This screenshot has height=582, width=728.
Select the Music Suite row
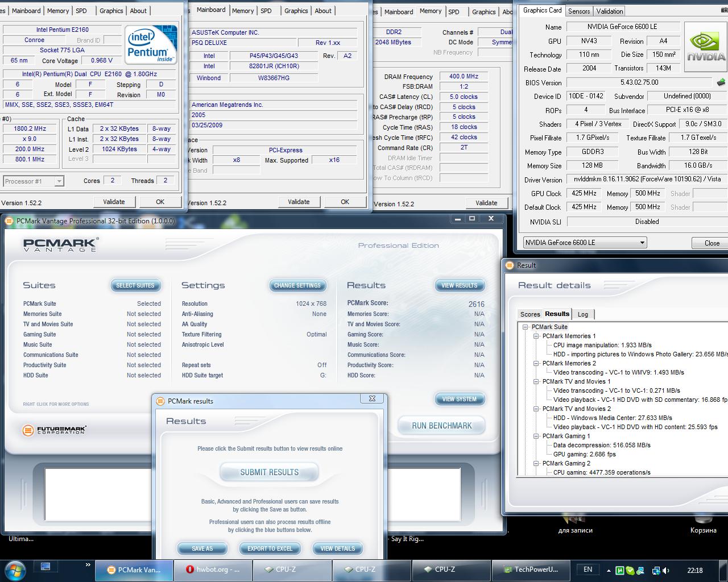(92, 344)
